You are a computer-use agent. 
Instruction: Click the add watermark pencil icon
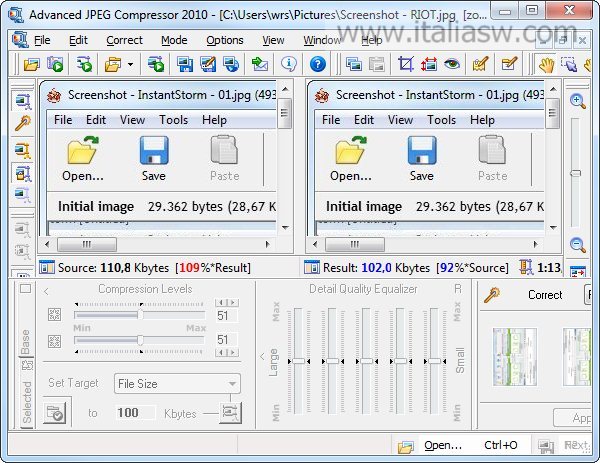coord(481,64)
